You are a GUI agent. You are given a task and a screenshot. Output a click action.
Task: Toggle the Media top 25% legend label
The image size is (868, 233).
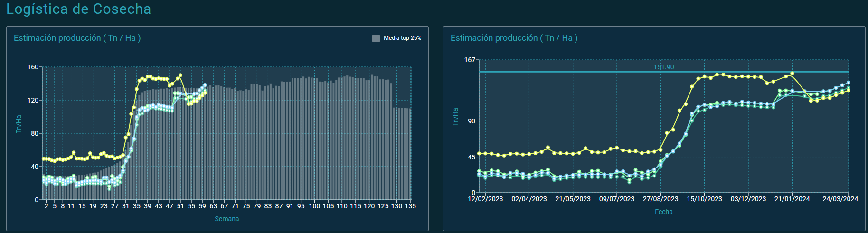[x=402, y=38]
